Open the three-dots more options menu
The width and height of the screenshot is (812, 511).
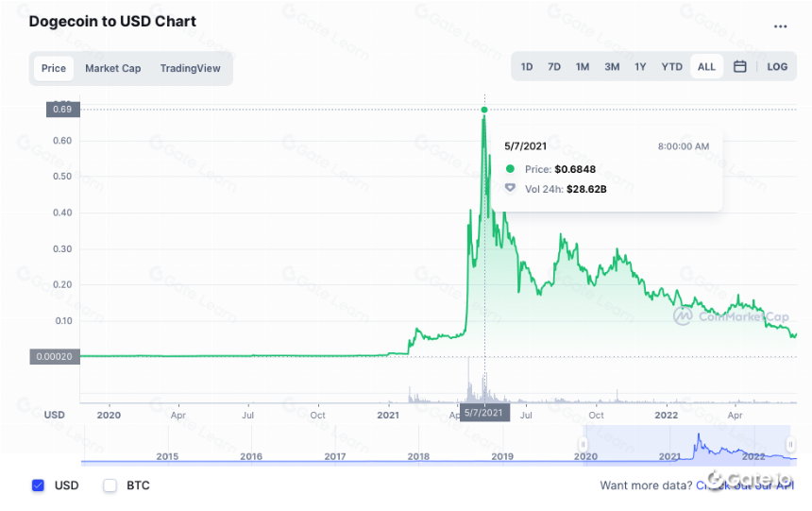click(x=780, y=26)
